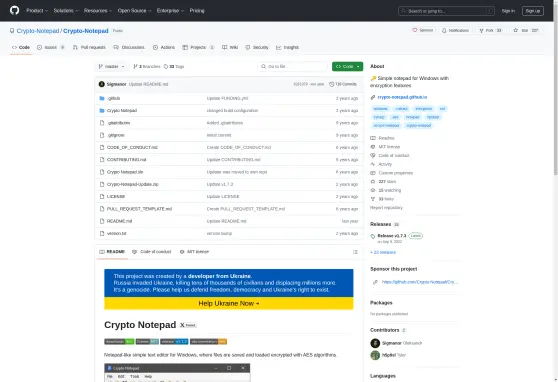
Task: Expand the Open Source menu
Action: (135, 11)
